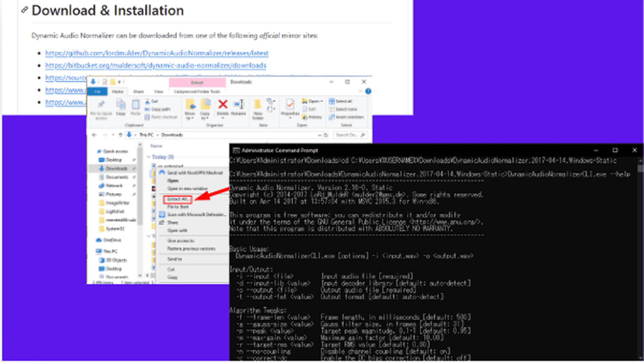Open Quick Access Toolbar customize dropdown
644x362 pixels.
pos(120,81)
